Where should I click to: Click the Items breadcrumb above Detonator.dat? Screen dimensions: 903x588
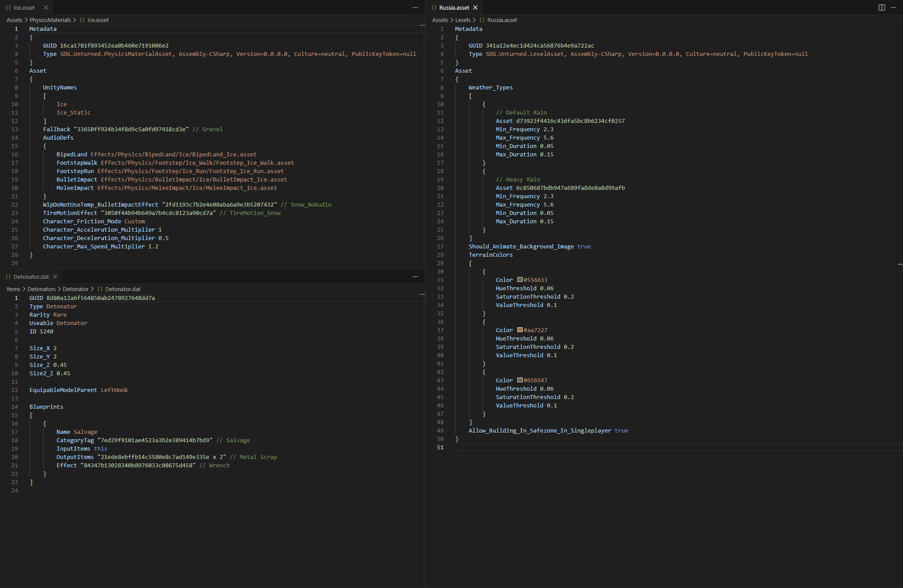click(x=13, y=289)
